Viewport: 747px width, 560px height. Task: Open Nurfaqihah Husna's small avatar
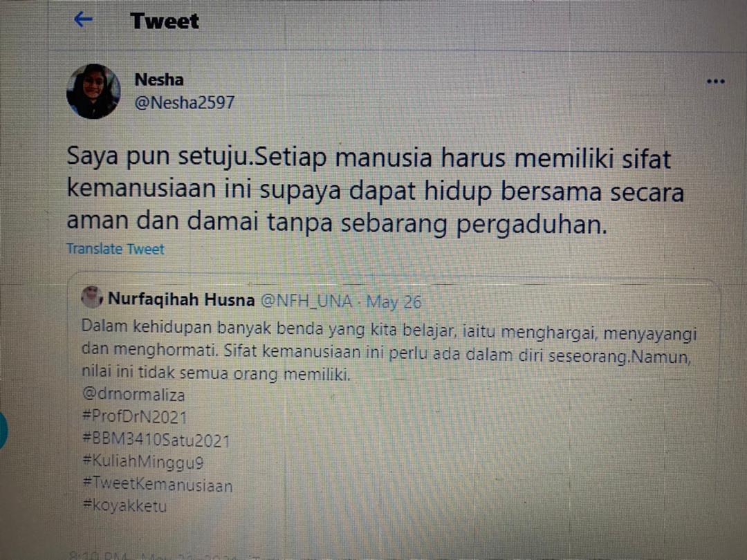point(91,297)
